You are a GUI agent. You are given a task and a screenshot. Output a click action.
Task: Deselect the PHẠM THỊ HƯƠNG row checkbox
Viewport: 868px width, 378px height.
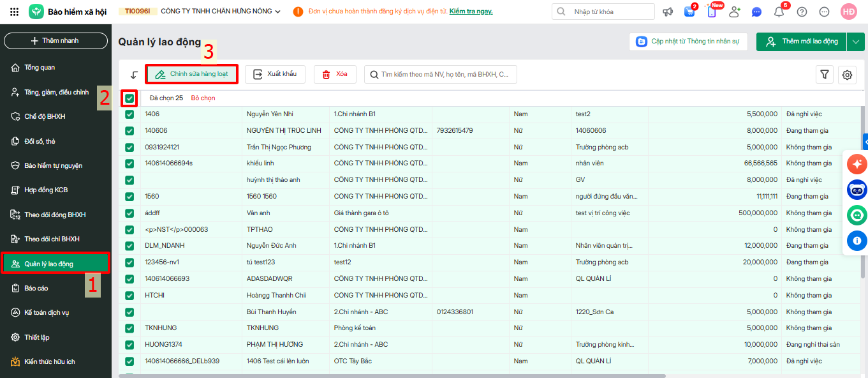(130, 345)
